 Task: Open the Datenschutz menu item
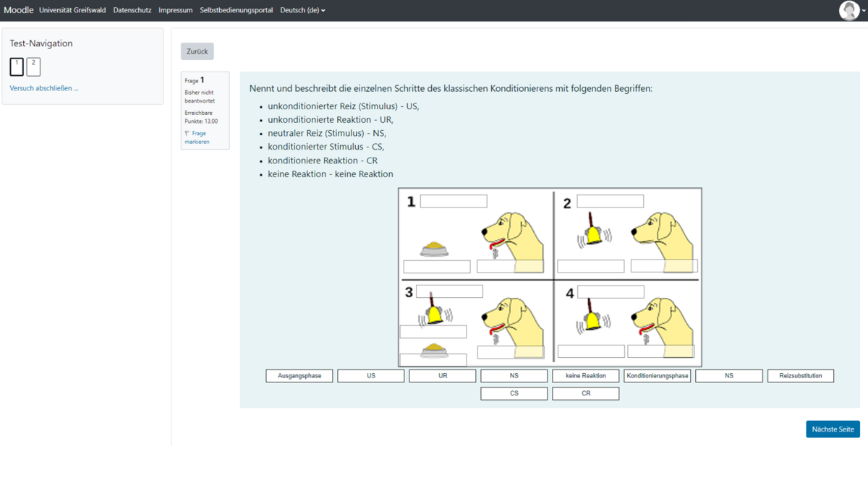132,10
